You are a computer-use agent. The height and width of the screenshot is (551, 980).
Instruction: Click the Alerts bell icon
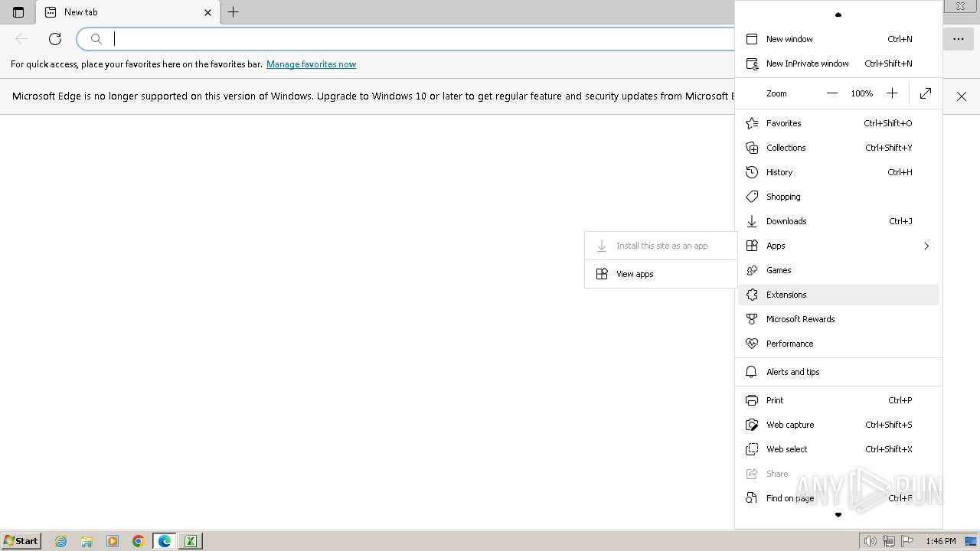coord(752,372)
